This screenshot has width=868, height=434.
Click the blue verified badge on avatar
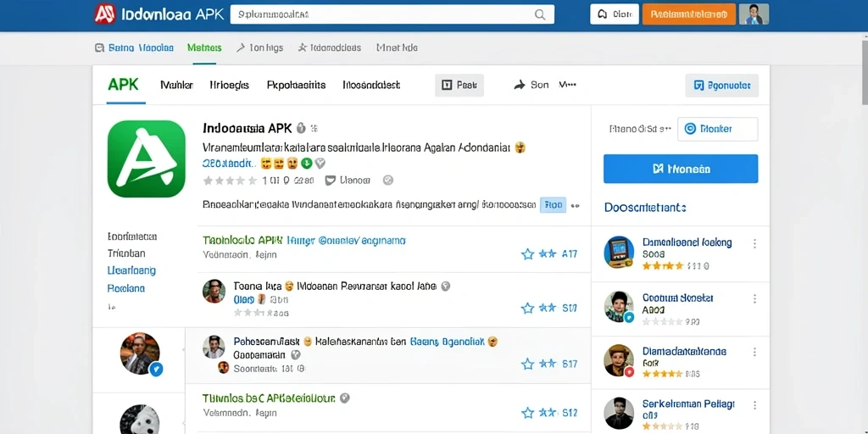pos(156,369)
